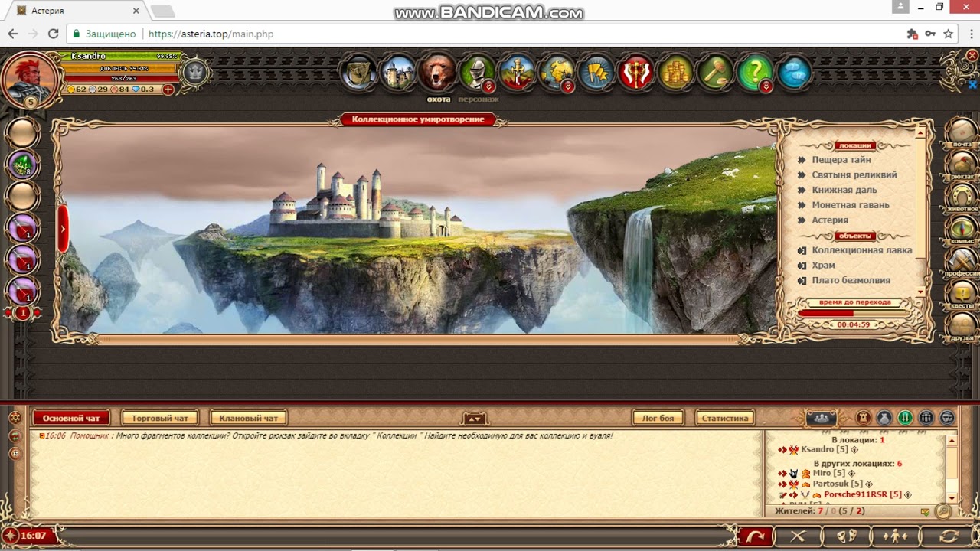The image size is (980, 551).
Task: Expand the red side arrow on game view
Action: click(x=63, y=228)
